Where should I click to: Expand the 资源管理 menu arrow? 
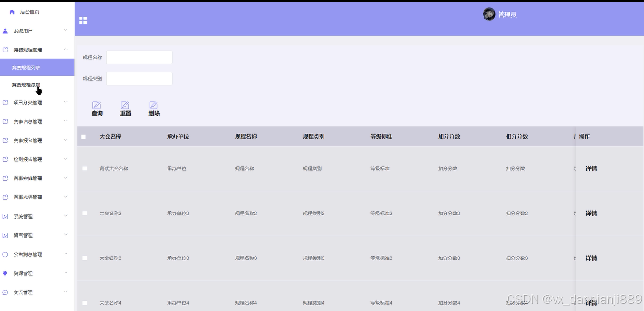pyautogui.click(x=66, y=273)
